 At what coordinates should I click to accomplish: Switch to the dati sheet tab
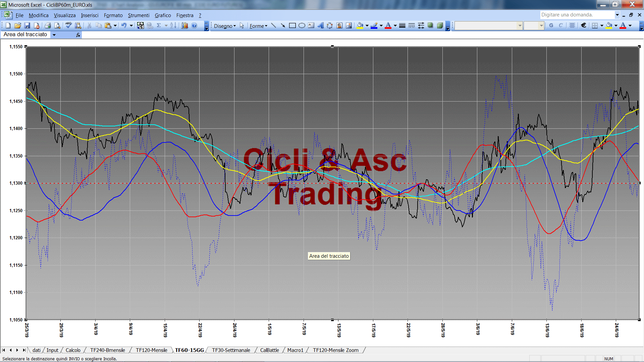point(37,350)
